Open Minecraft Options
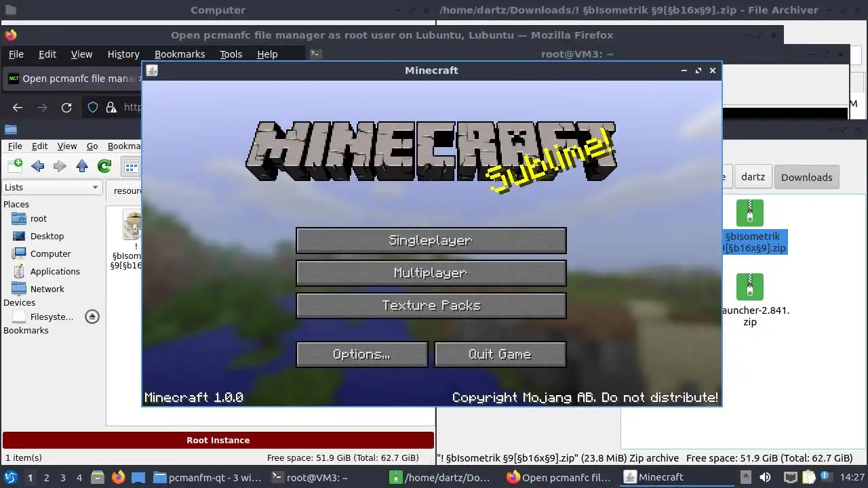Viewport: 868px width, 488px height. click(x=362, y=354)
